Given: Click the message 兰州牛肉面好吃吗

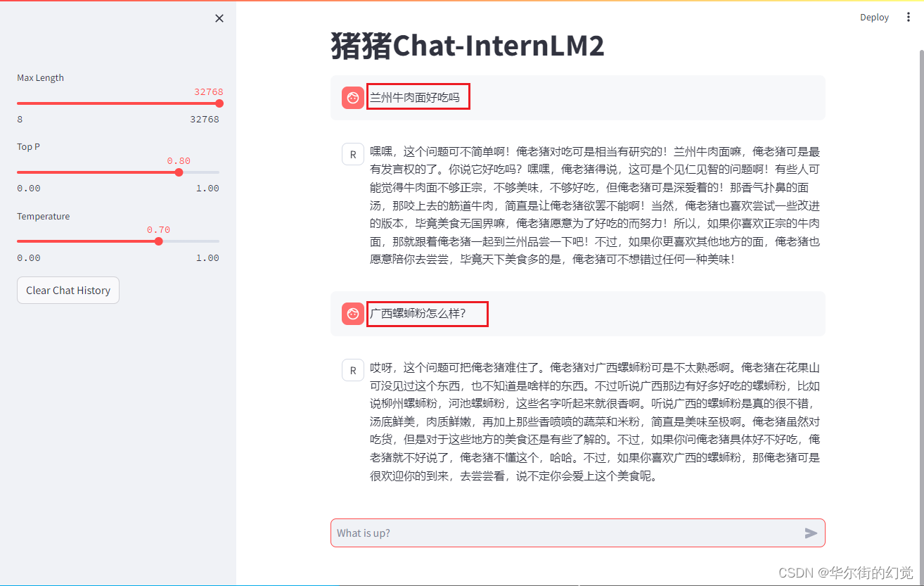Looking at the screenshot, I should [415, 98].
